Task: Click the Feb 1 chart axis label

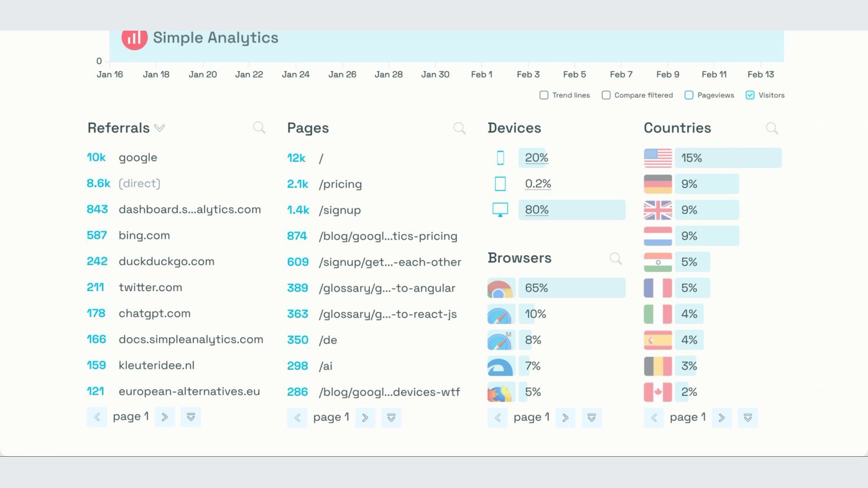Action: (x=482, y=74)
